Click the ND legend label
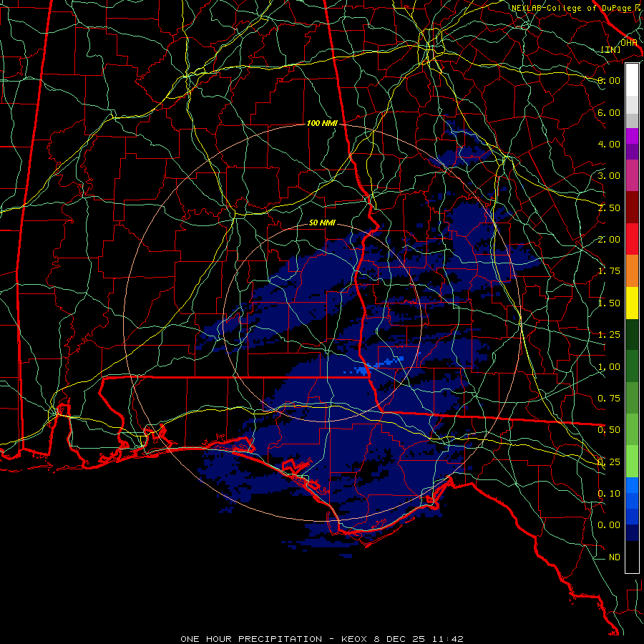 (614, 557)
